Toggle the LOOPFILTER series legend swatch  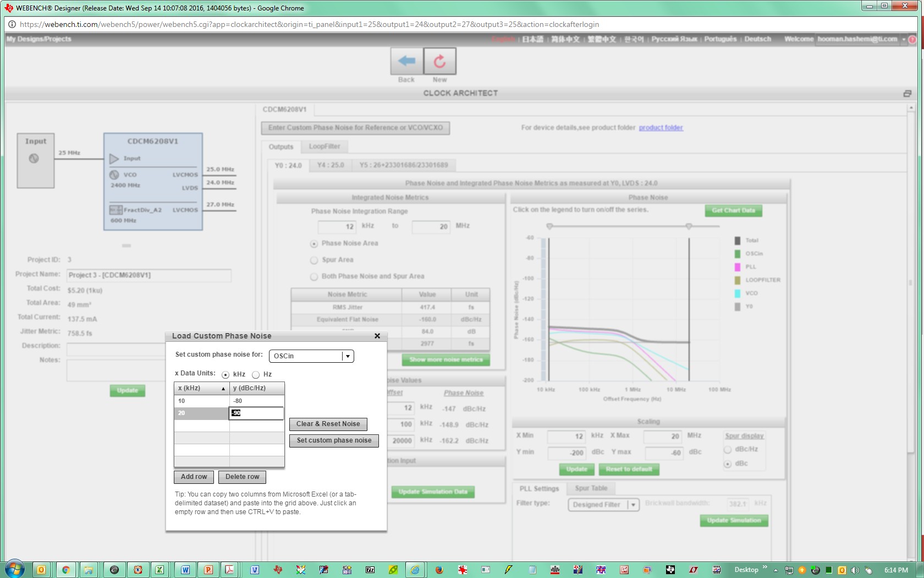click(x=738, y=280)
